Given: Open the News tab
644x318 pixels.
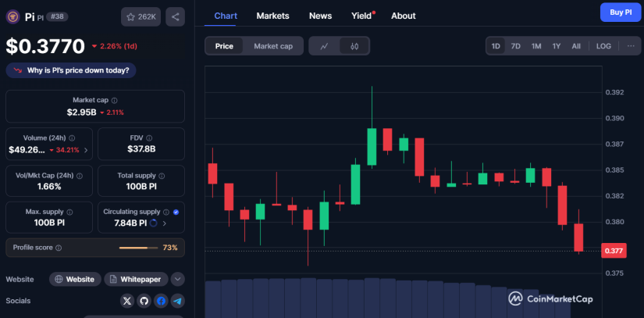Looking at the screenshot, I should 320,16.
